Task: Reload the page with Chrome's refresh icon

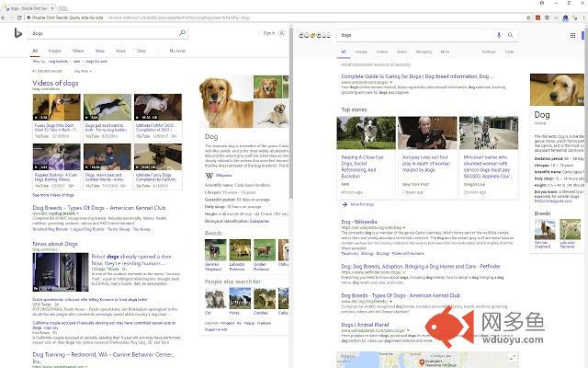Action: pyautogui.click(x=19, y=17)
